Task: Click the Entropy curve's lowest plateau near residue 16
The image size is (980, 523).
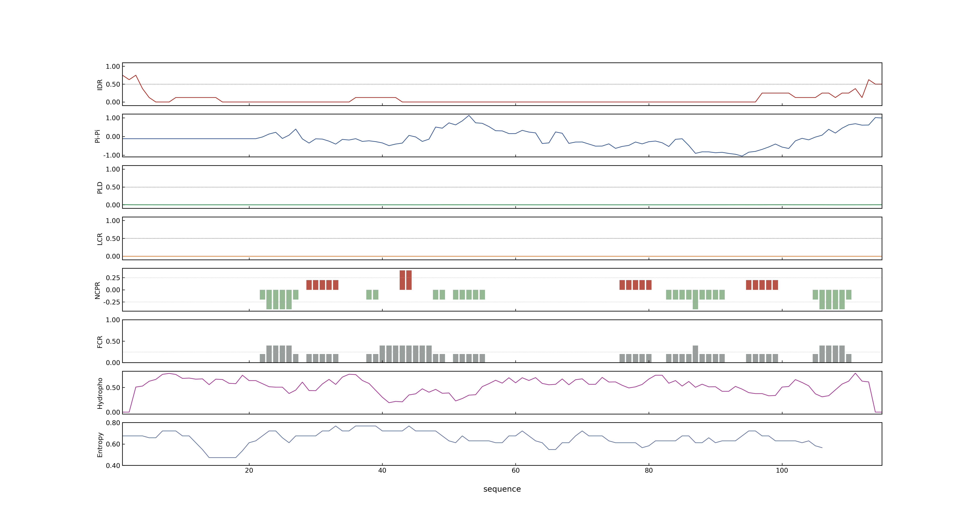Action: pyautogui.click(x=222, y=458)
